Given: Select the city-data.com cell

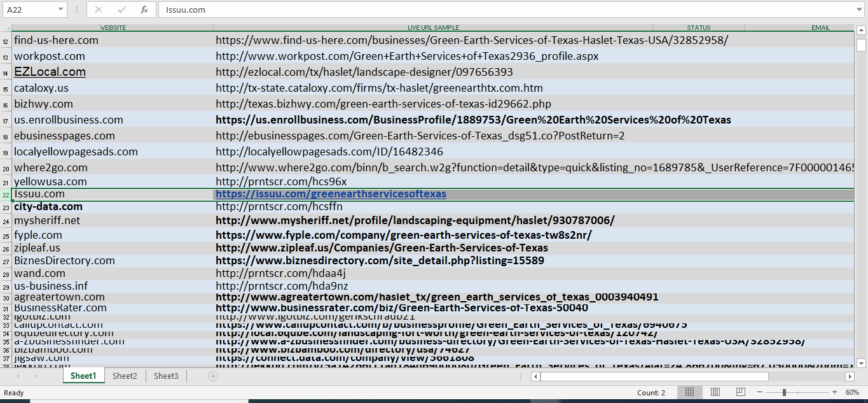Looking at the screenshot, I should point(113,207).
